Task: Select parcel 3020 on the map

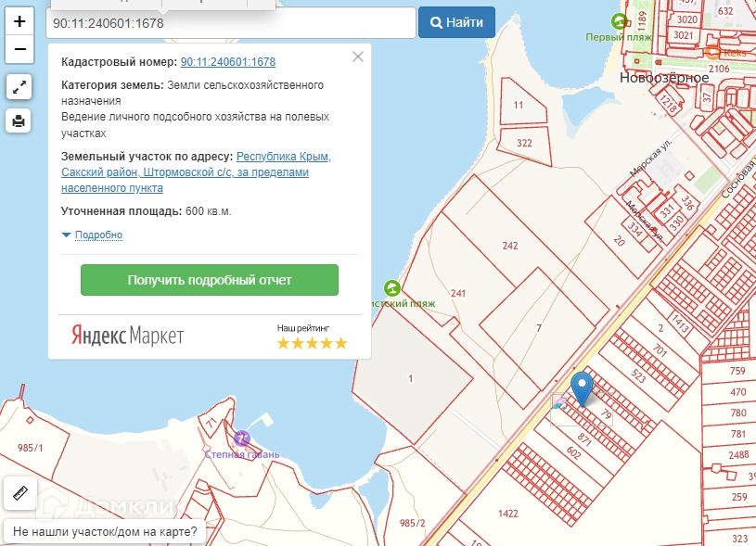Action: (x=687, y=19)
